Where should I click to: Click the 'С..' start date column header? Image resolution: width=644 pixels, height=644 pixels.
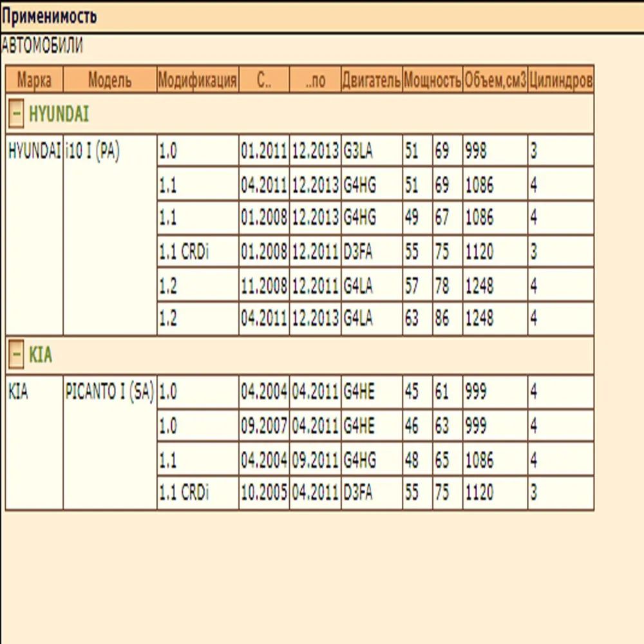(x=263, y=81)
